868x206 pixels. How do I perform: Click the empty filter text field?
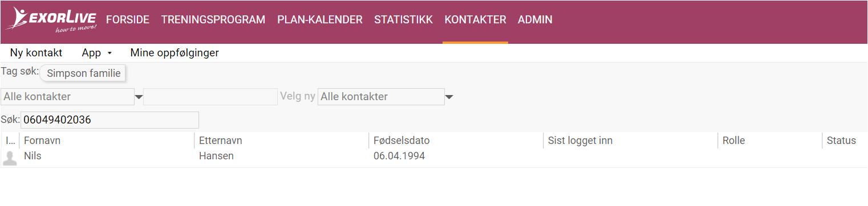[x=210, y=97]
